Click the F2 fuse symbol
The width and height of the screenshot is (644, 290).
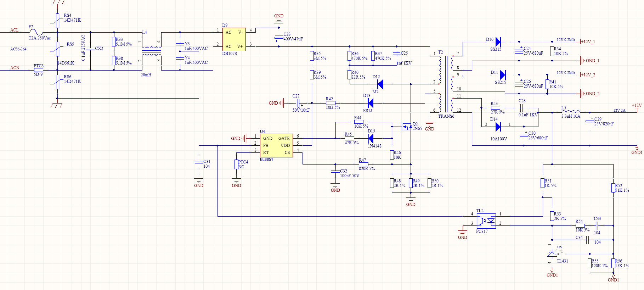pyautogui.click(x=36, y=32)
